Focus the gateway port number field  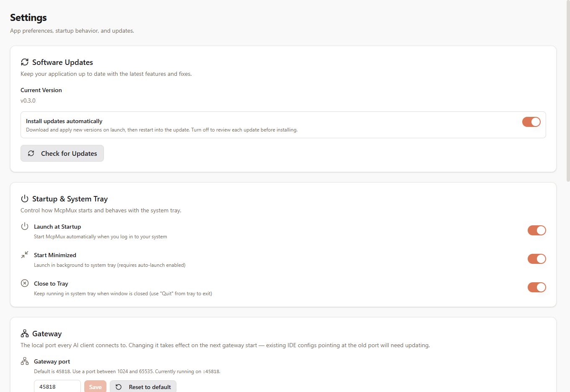57,387
